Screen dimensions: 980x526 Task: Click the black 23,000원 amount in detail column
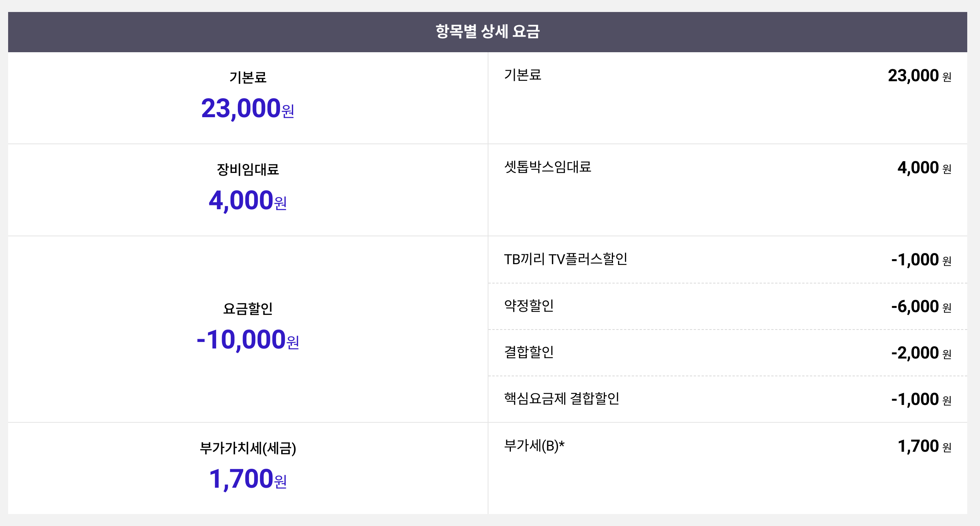click(x=919, y=76)
